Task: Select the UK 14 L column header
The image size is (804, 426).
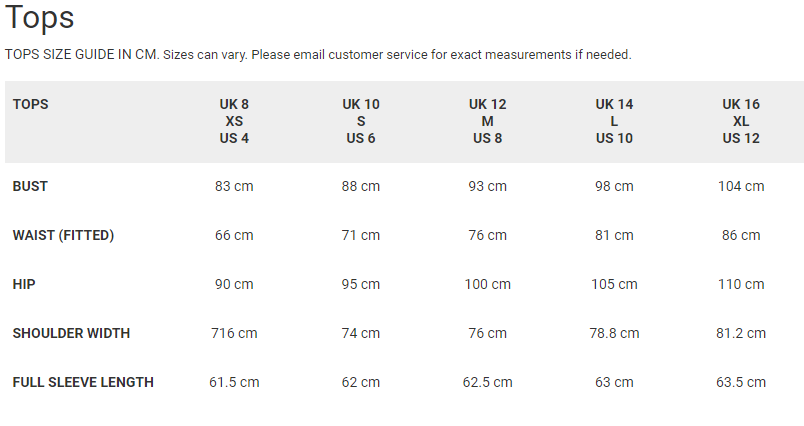Action: tap(614, 121)
